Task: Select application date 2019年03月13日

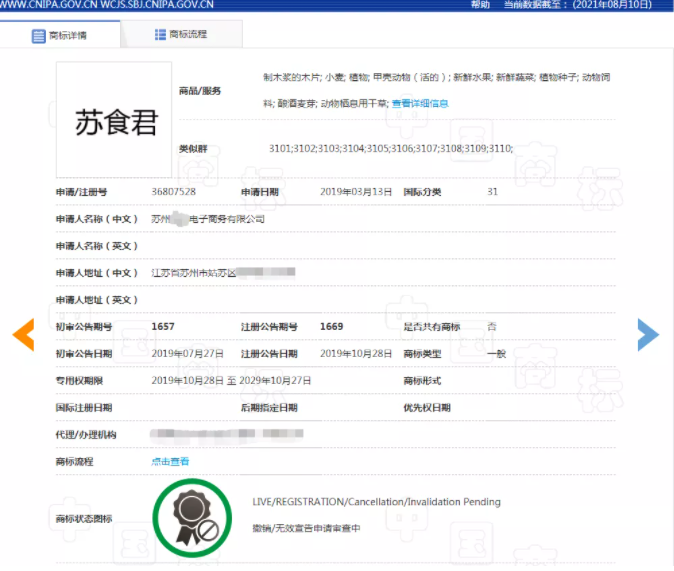Action: (356, 192)
